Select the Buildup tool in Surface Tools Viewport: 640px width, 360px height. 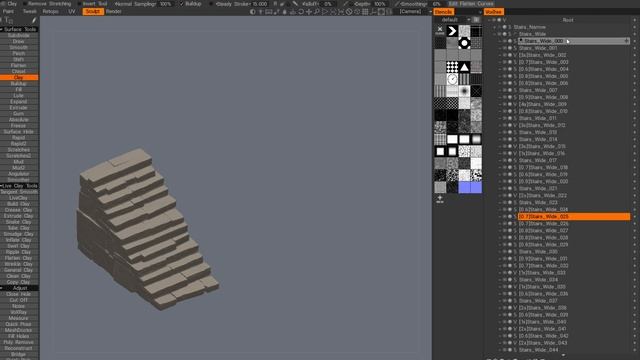tap(19, 83)
